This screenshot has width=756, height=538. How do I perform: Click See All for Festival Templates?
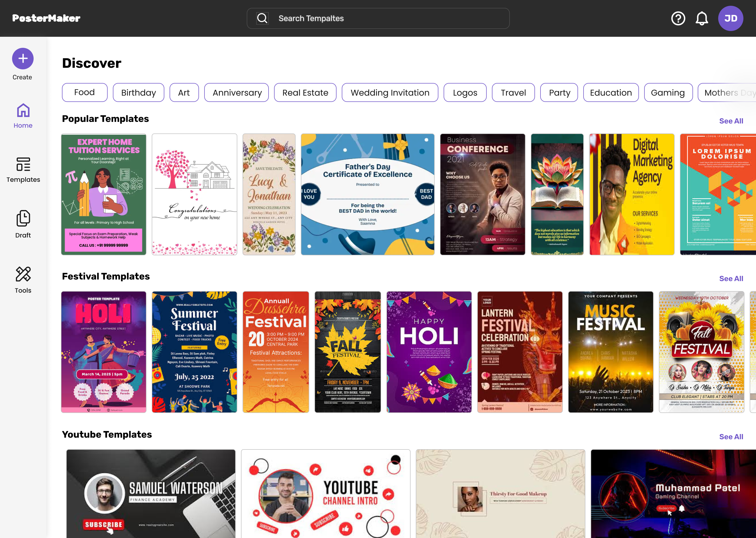click(x=731, y=279)
